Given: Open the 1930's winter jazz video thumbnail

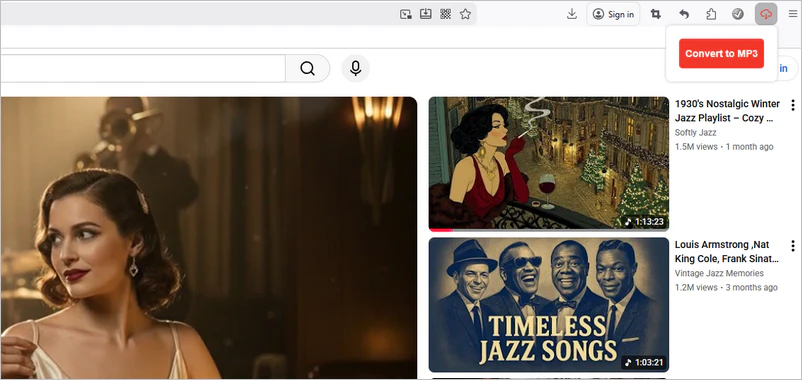Looking at the screenshot, I should coord(548,164).
